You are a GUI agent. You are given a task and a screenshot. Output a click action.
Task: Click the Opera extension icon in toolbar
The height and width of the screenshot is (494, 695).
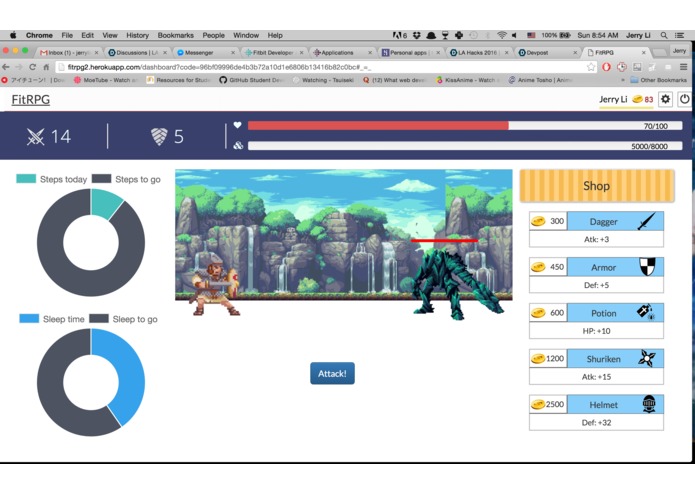coord(606,67)
